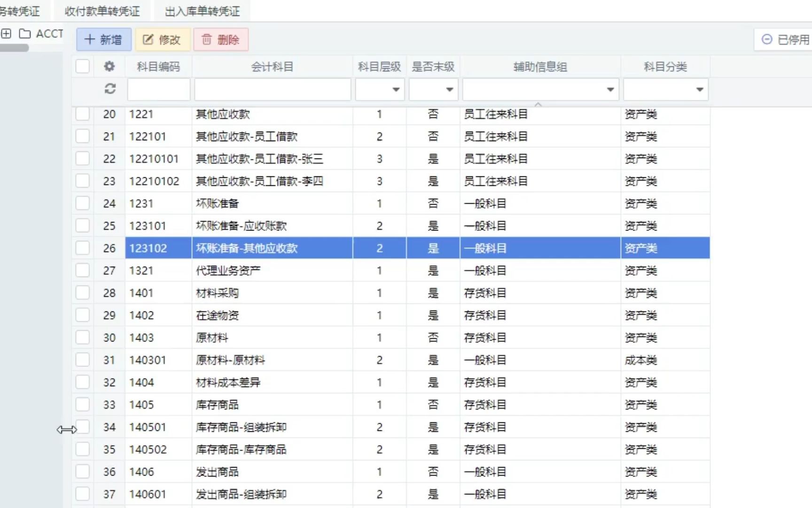Select the 原材料-原材料 cell

coord(273,360)
